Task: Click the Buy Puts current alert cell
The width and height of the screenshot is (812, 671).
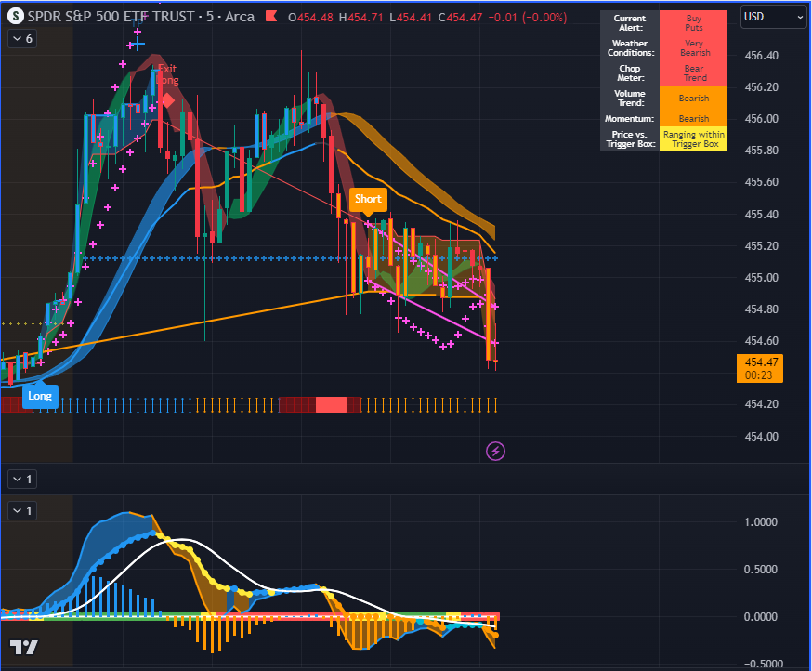Action: pyautogui.click(x=693, y=23)
